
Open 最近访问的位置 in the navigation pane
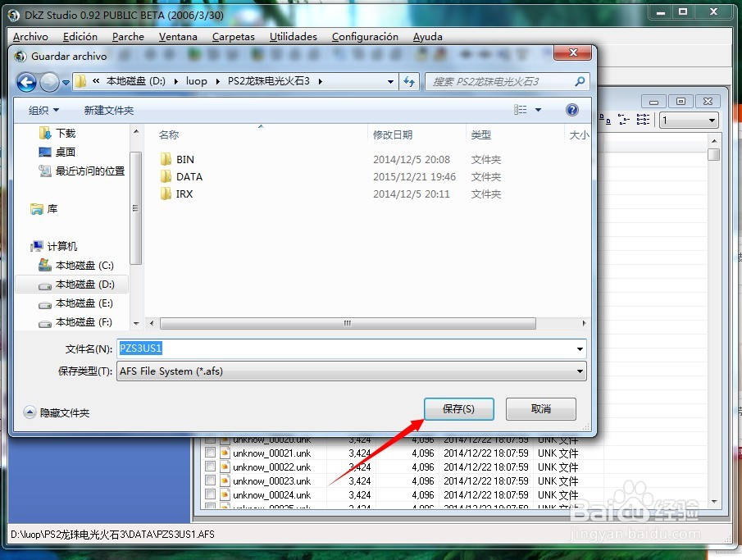[x=82, y=171]
